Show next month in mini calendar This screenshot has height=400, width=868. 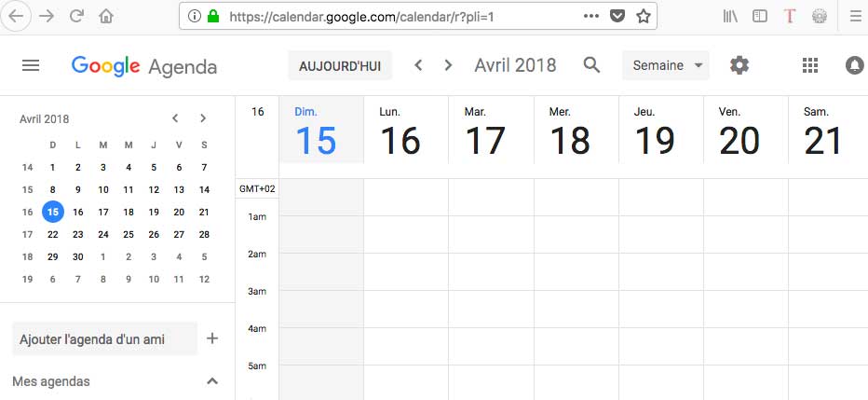click(203, 118)
